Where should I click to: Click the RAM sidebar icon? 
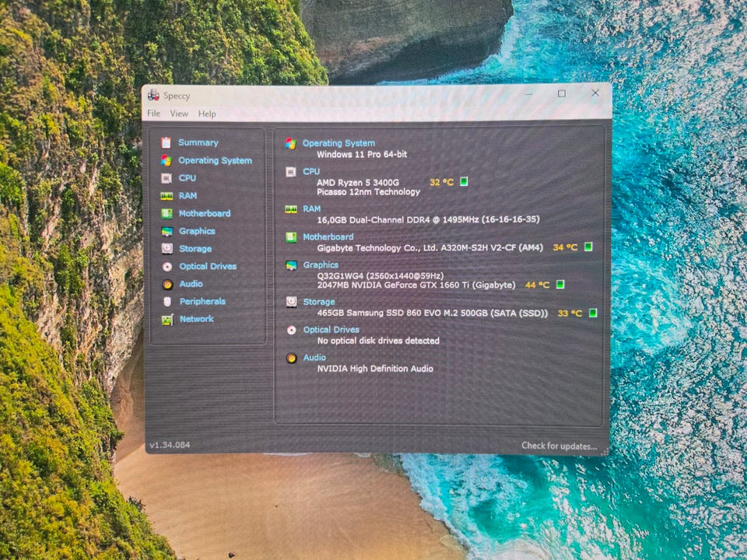tap(167, 196)
